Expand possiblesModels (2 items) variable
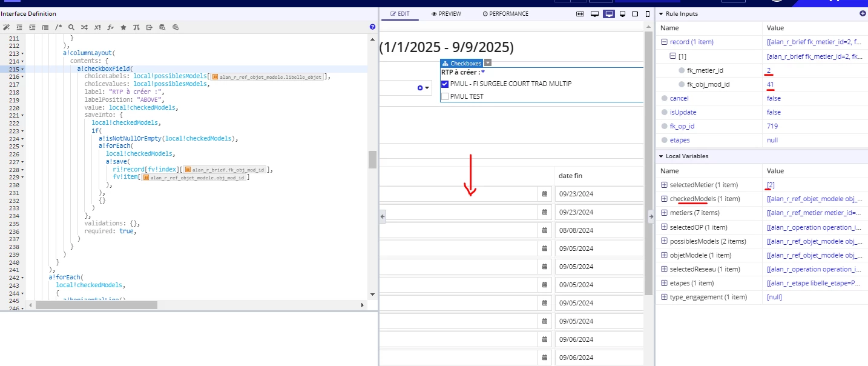Image resolution: width=868 pixels, height=366 pixels. (664, 241)
